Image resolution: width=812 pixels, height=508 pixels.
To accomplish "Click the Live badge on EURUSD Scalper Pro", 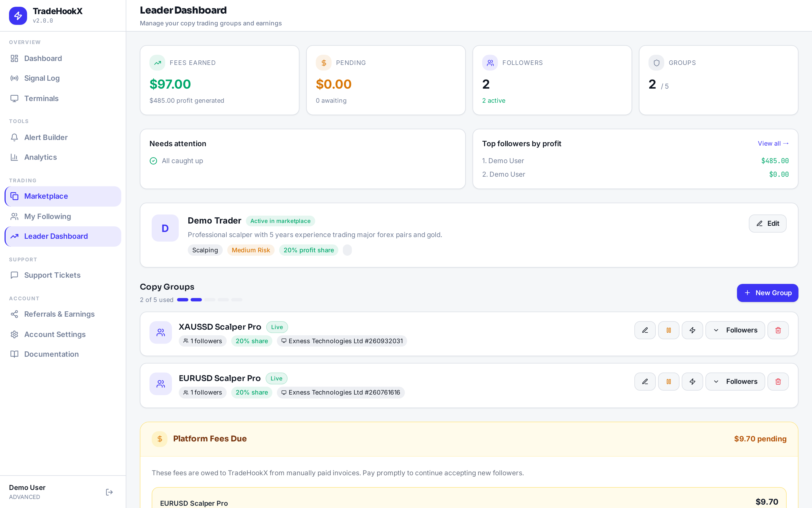I will 277,378.
